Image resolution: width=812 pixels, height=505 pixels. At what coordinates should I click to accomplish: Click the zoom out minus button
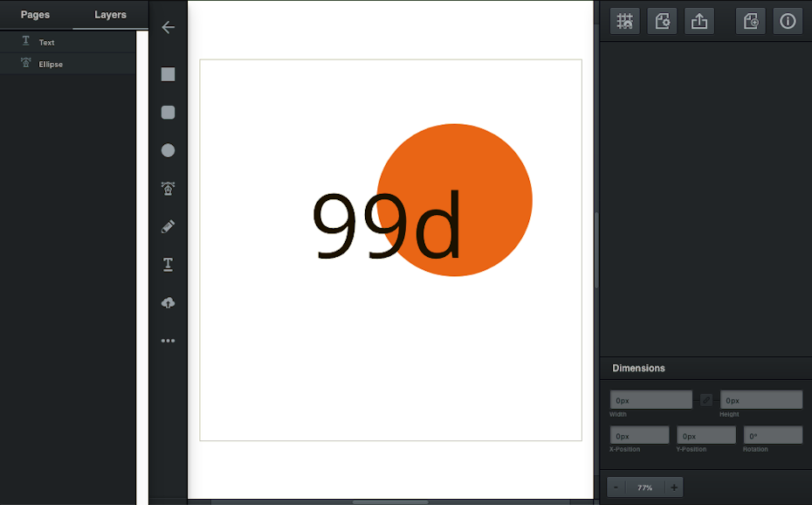[616, 488]
